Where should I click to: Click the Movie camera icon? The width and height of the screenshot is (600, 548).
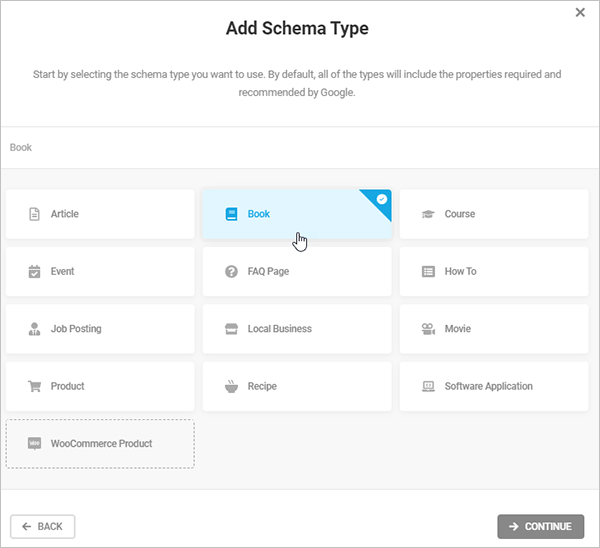point(428,329)
